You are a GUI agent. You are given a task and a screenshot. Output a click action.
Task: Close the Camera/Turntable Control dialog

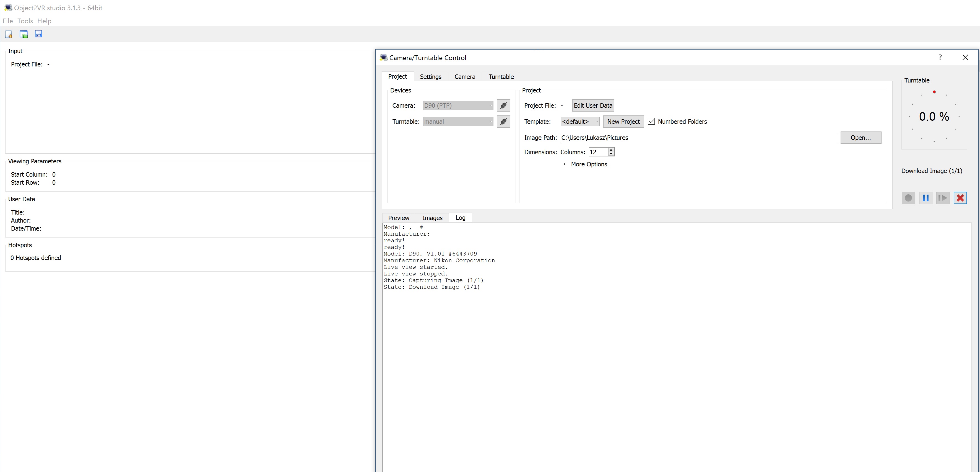[x=965, y=58]
